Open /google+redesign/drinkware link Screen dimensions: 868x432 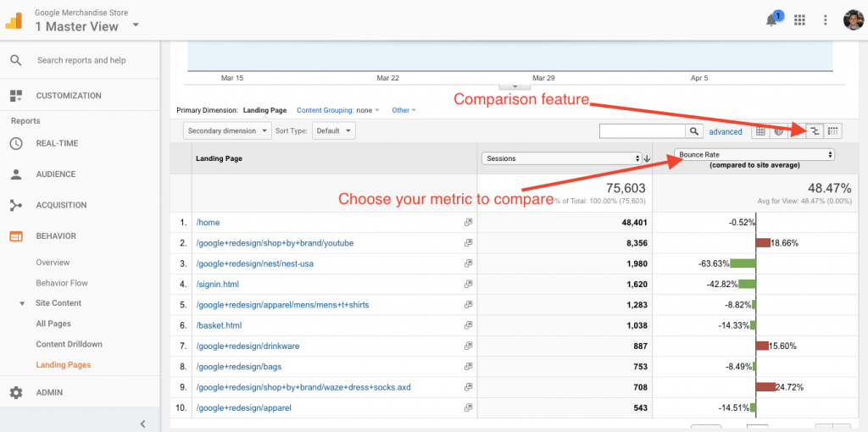(248, 346)
